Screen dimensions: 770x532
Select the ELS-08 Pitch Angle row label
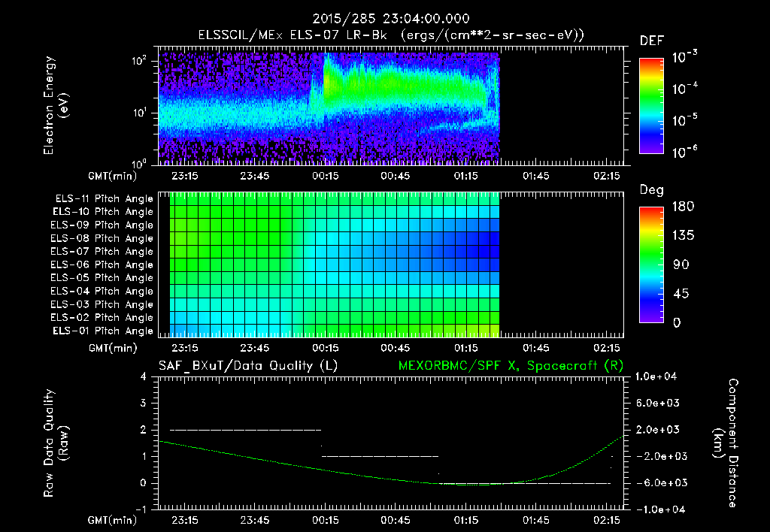(x=102, y=238)
